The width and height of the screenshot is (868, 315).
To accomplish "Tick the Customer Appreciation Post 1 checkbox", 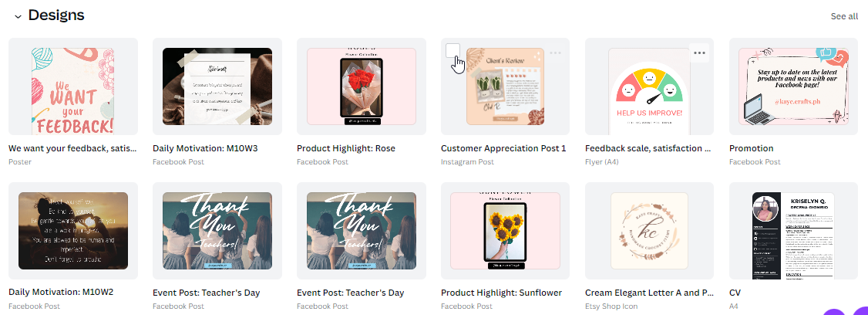I will click(453, 51).
